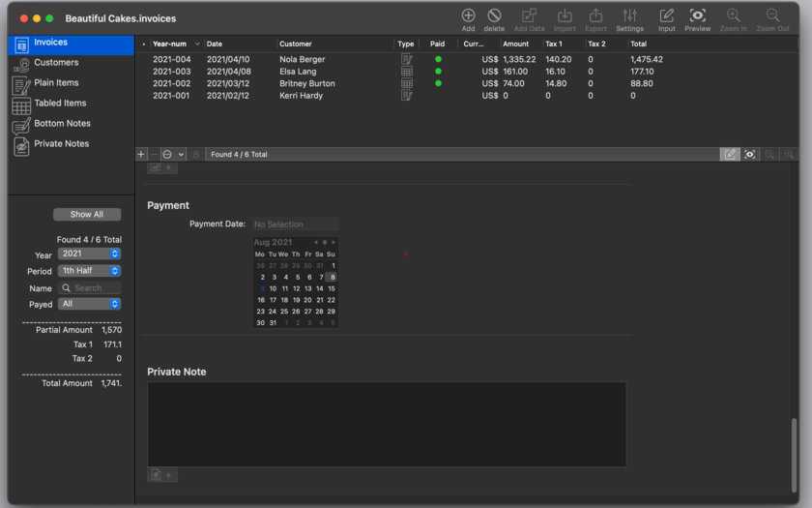812x508 pixels.
Task: Open the Period 1th Half dropdown
Action: click(89, 271)
